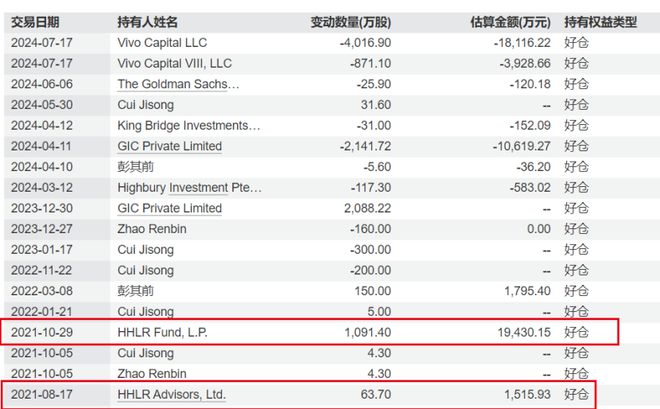Open Highbury Investment Pte holder link
The image size is (660, 409).
click(x=189, y=188)
